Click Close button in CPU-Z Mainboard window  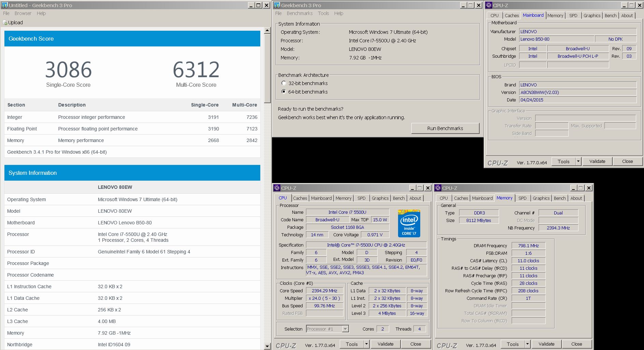[627, 162]
